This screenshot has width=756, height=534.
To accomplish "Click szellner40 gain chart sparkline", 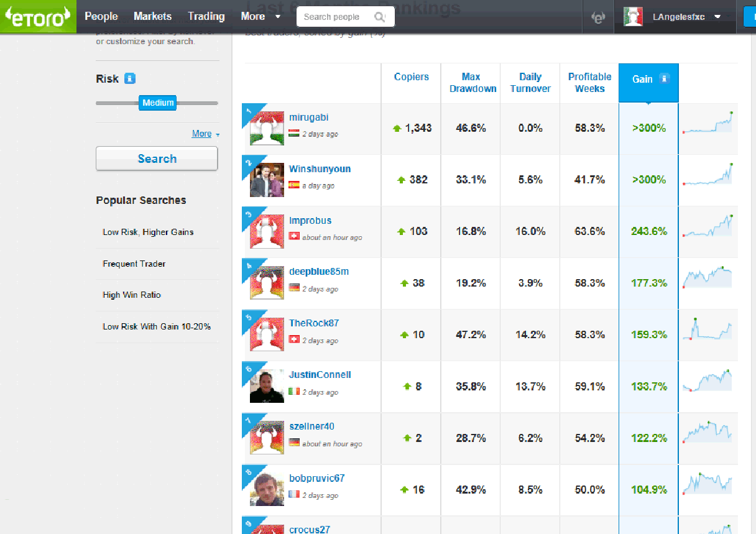I will [x=708, y=432].
